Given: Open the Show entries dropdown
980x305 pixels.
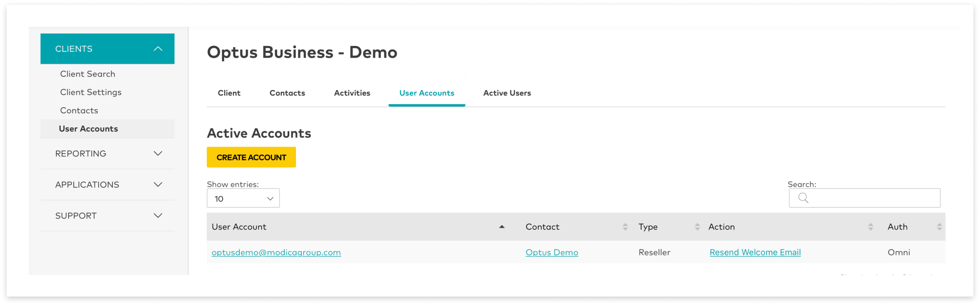Looking at the screenshot, I should (243, 198).
